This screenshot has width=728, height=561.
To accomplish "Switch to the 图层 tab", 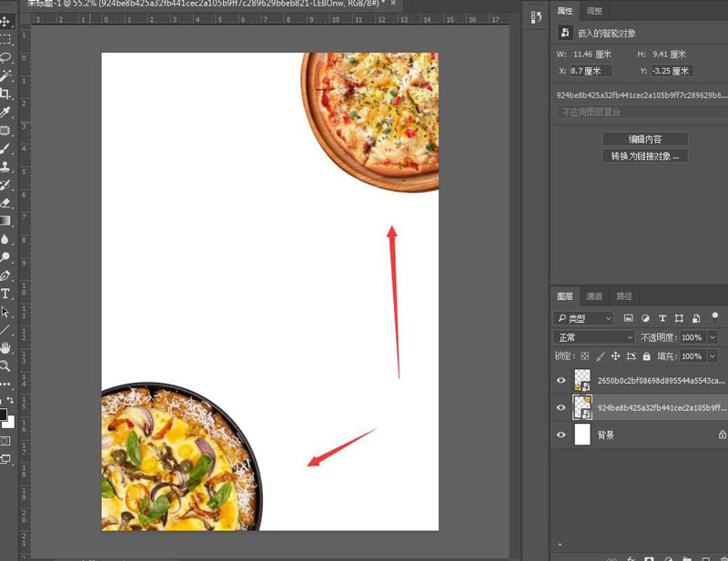I will tap(565, 296).
